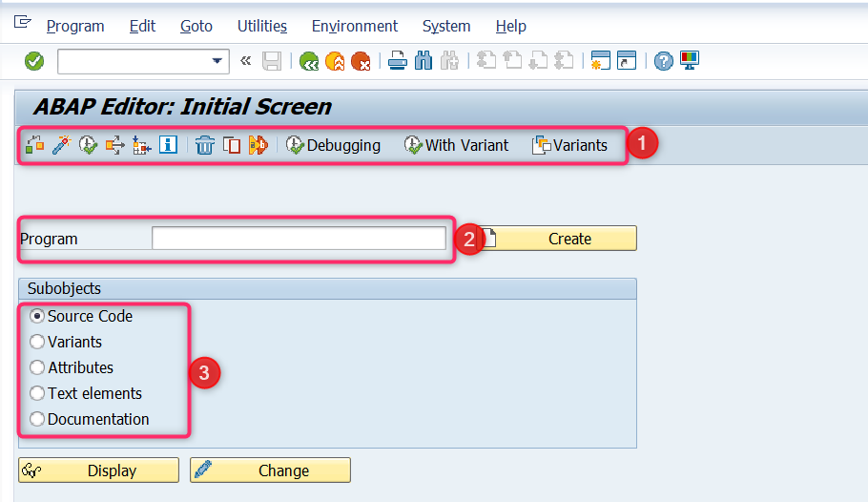
Task: Open the Environment menu
Action: 354,26
